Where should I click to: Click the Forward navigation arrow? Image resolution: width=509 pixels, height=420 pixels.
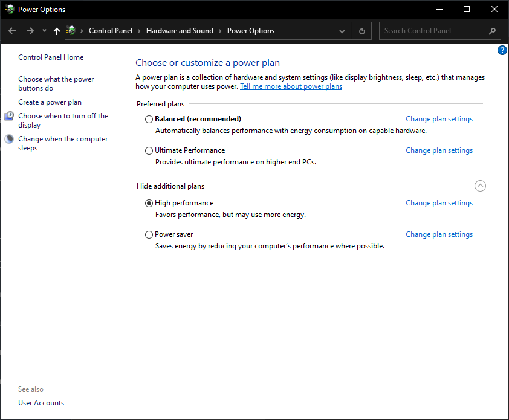click(30, 31)
